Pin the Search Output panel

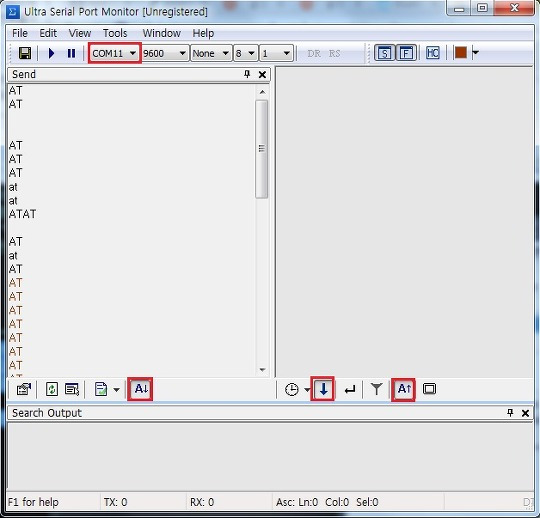coord(510,413)
